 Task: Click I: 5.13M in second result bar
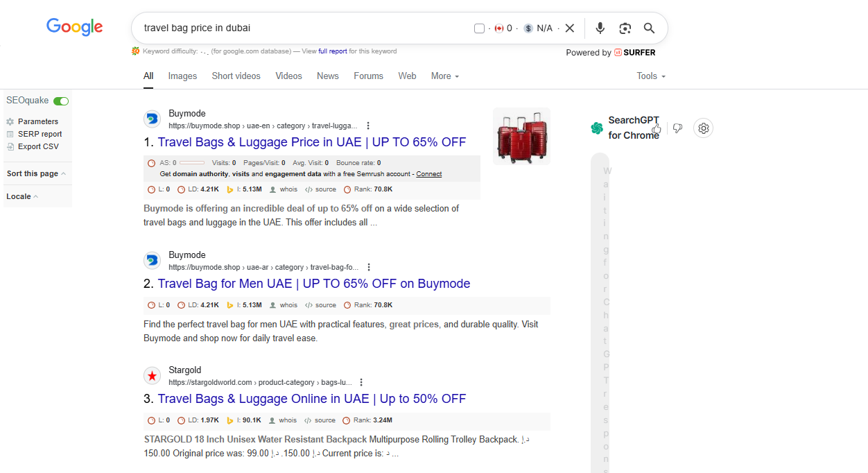[x=250, y=305]
